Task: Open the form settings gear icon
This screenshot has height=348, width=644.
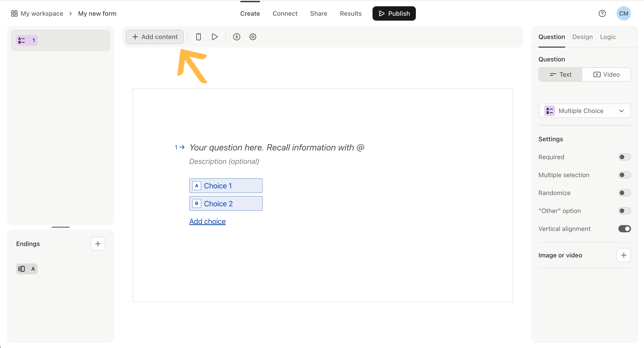Action: [253, 37]
